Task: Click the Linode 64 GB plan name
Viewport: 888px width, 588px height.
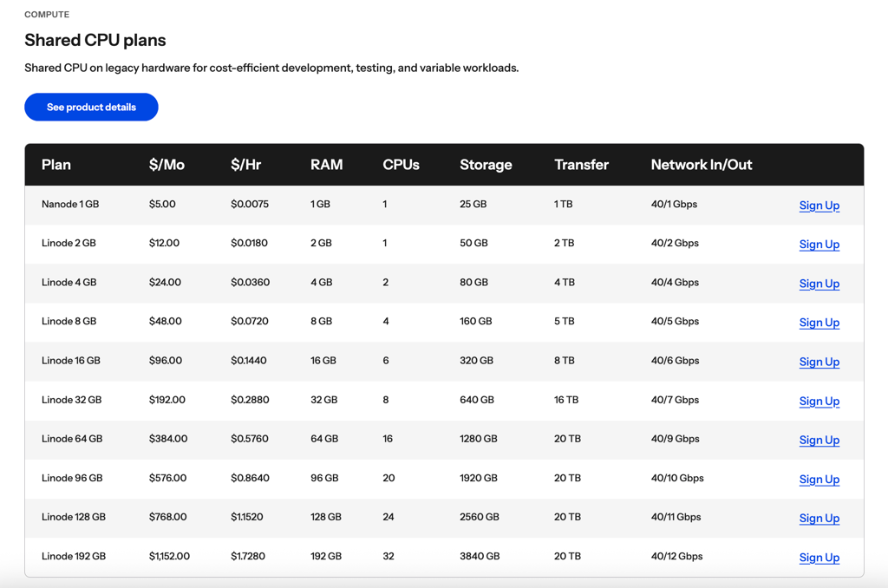Action: pos(72,439)
